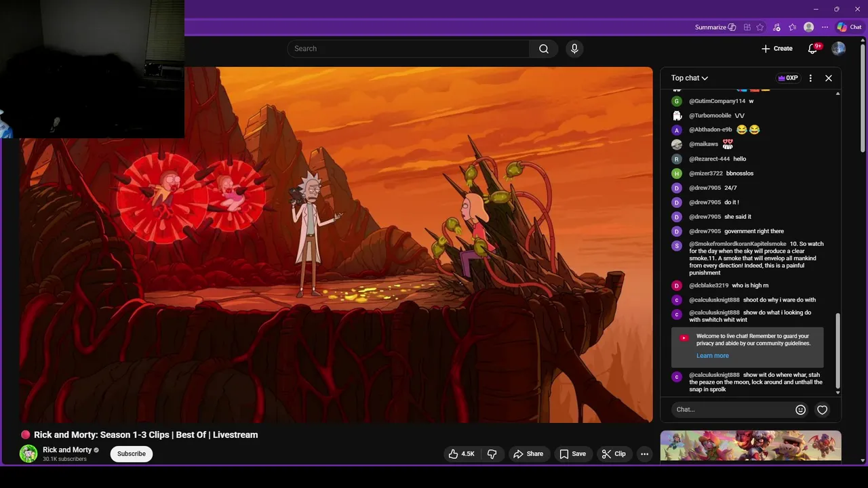Screen dimensions: 868x488
Task: Click @calculusknigt888 'shoot do why' message
Action: (x=749, y=300)
